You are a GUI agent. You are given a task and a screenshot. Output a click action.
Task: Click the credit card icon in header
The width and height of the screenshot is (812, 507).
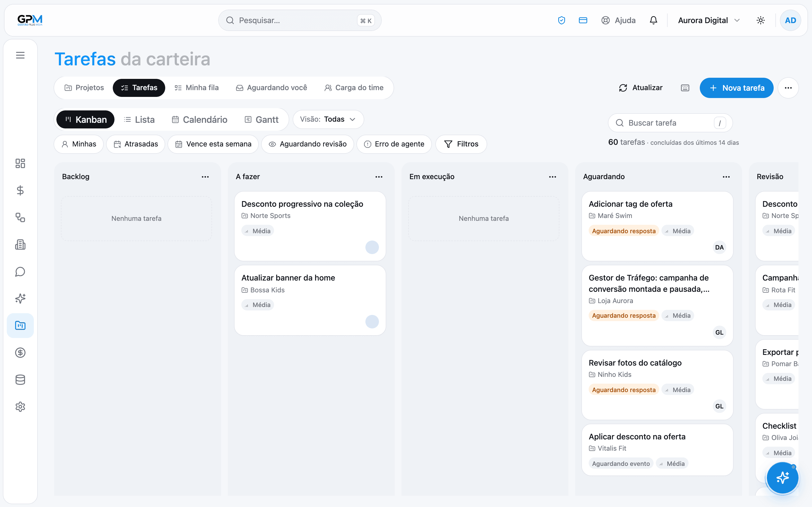[583, 21]
